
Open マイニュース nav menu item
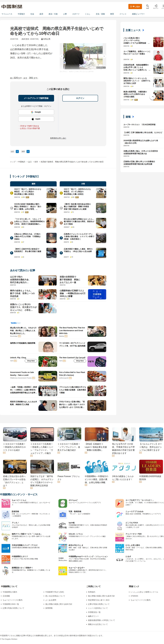point(7,14)
